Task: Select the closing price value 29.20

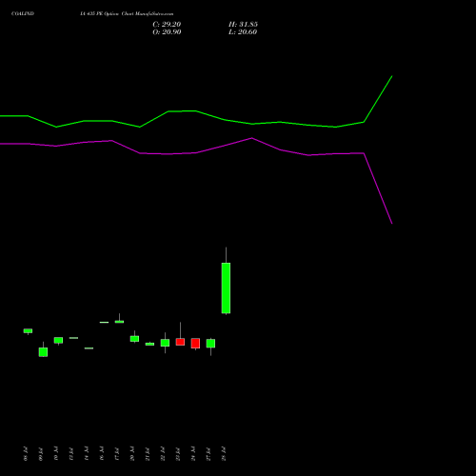Action: point(171,25)
